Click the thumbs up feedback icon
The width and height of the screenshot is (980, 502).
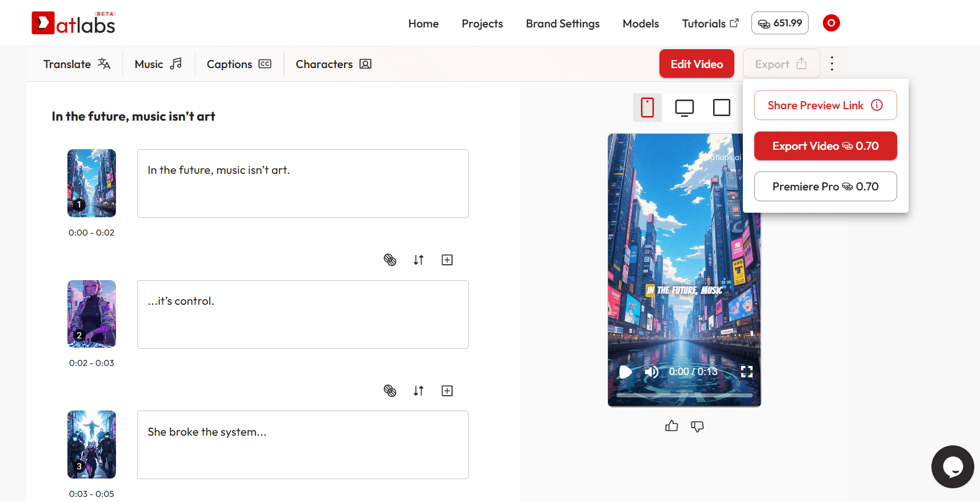[x=671, y=426]
